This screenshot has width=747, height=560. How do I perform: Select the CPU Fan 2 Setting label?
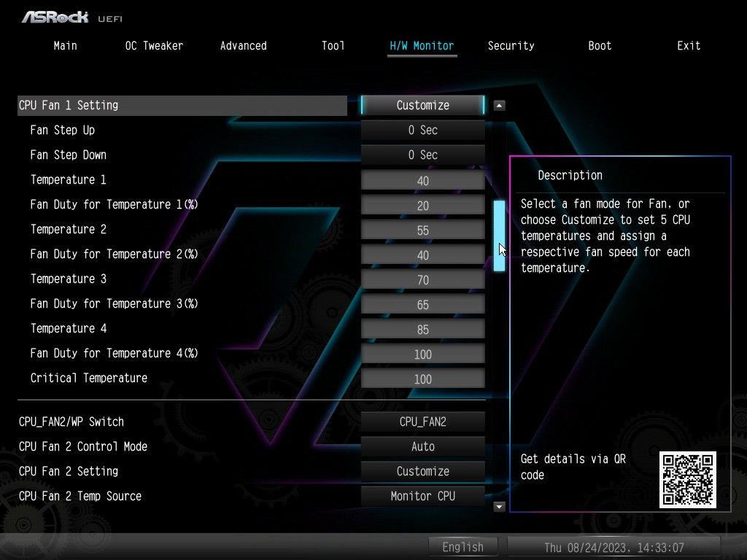pyautogui.click(x=68, y=472)
